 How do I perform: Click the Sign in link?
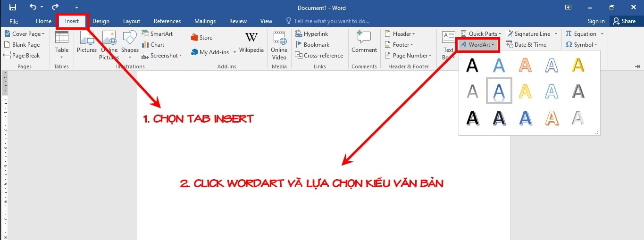click(x=596, y=21)
